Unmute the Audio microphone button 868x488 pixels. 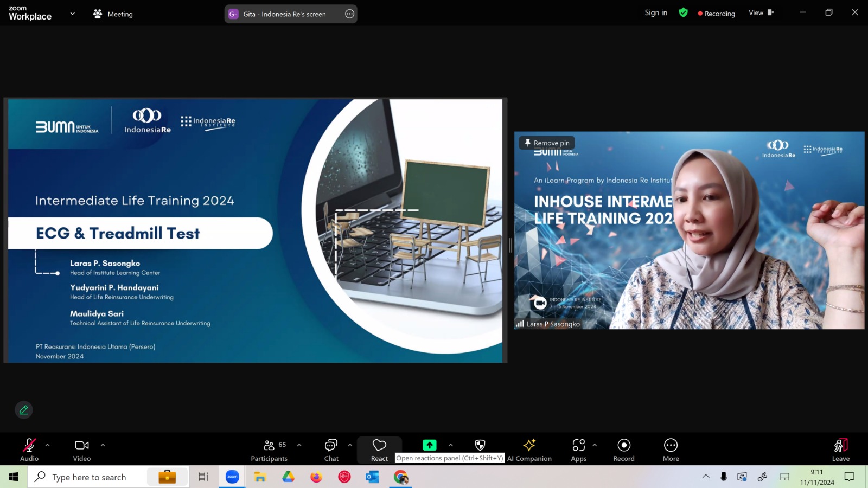coord(29,450)
